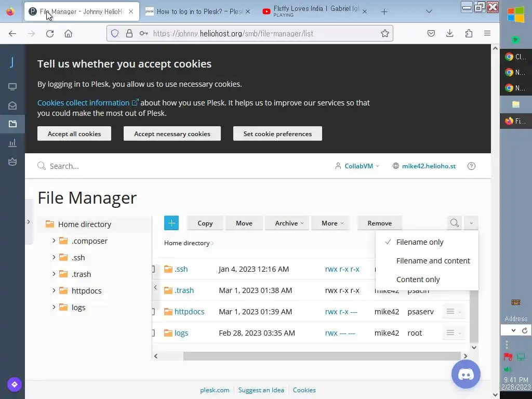Click the magnifier search icon in file toolbar
Screen dimensions: 532x399
point(454,223)
